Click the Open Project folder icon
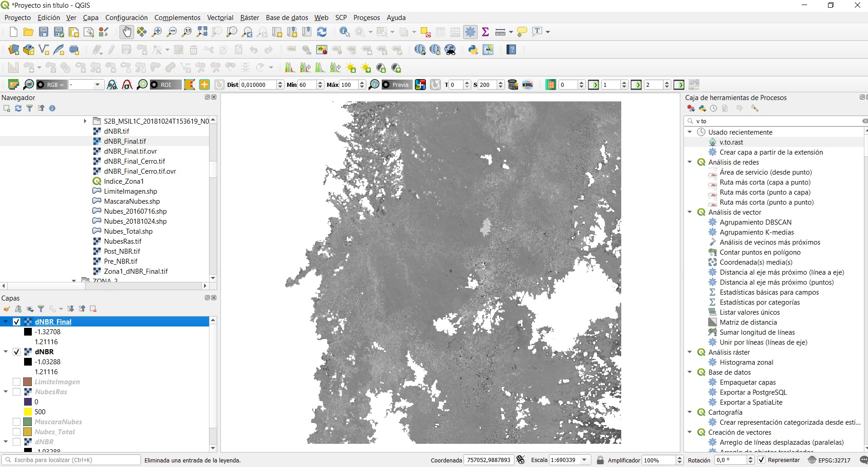 [x=28, y=32]
